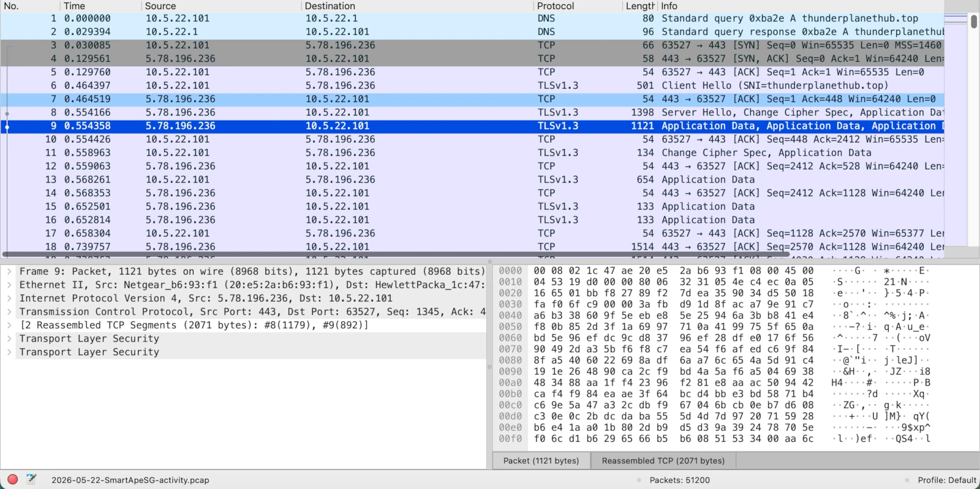The height and width of the screenshot is (489, 980).
Task: Expand Transmission Control Protocol node
Action: coord(9,312)
